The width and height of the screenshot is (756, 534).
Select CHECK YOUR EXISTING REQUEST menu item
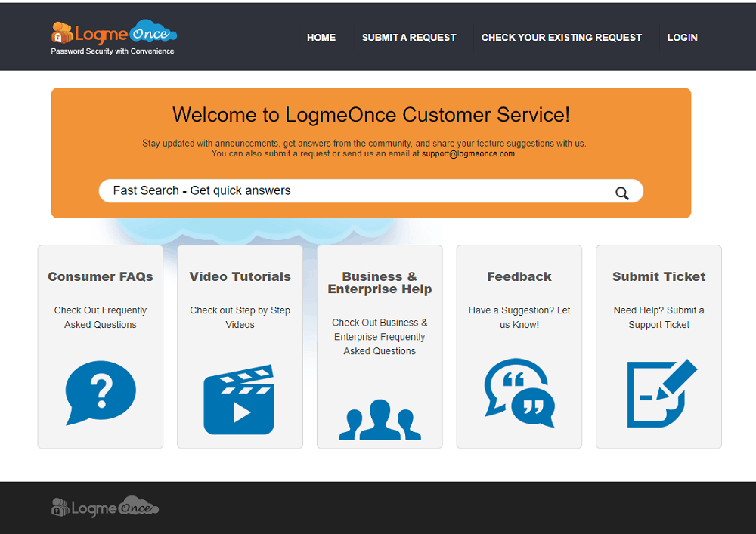click(x=561, y=38)
